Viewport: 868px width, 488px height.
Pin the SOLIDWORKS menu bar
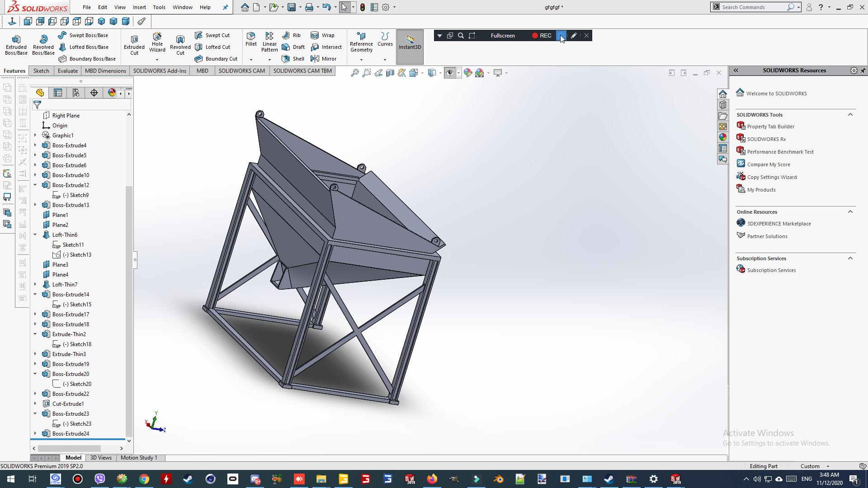click(x=226, y=7)
